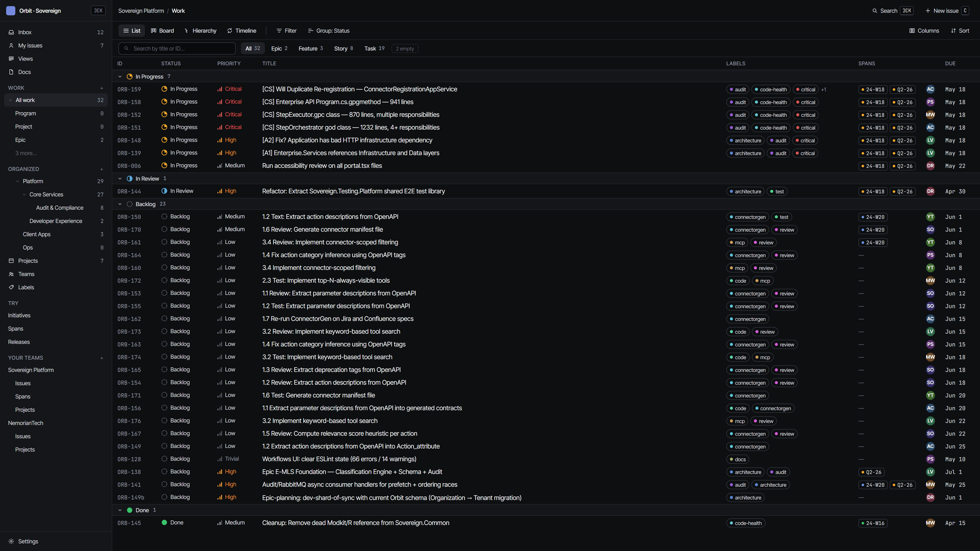
Task: Add new item to ORGANIZED section
Action: pos(102,169)
